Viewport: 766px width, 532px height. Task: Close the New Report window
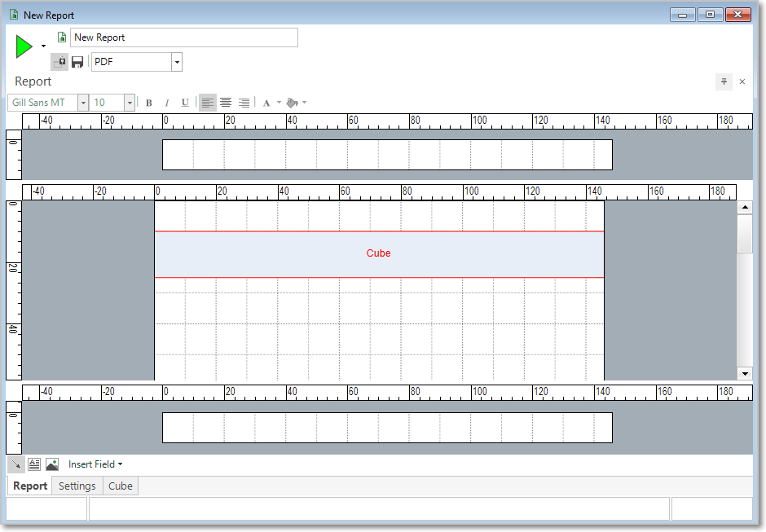(738, 15)
